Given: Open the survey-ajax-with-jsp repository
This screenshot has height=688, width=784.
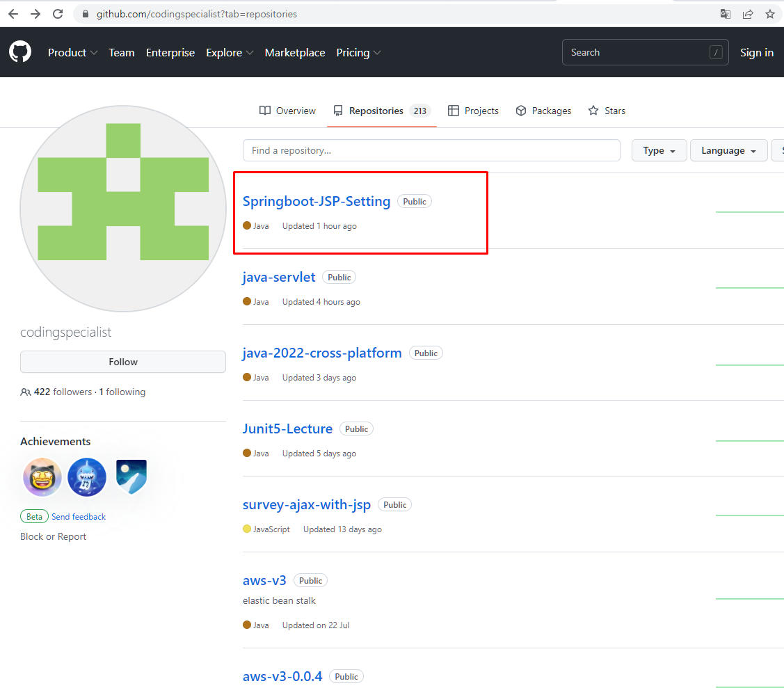Looking at the screenshot, I should point(307,504).
